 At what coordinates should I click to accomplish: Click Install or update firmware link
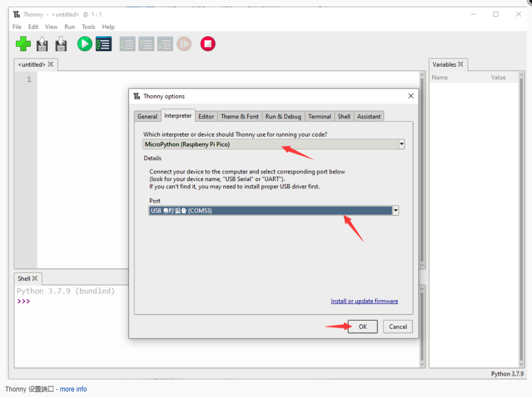[364, 301]
